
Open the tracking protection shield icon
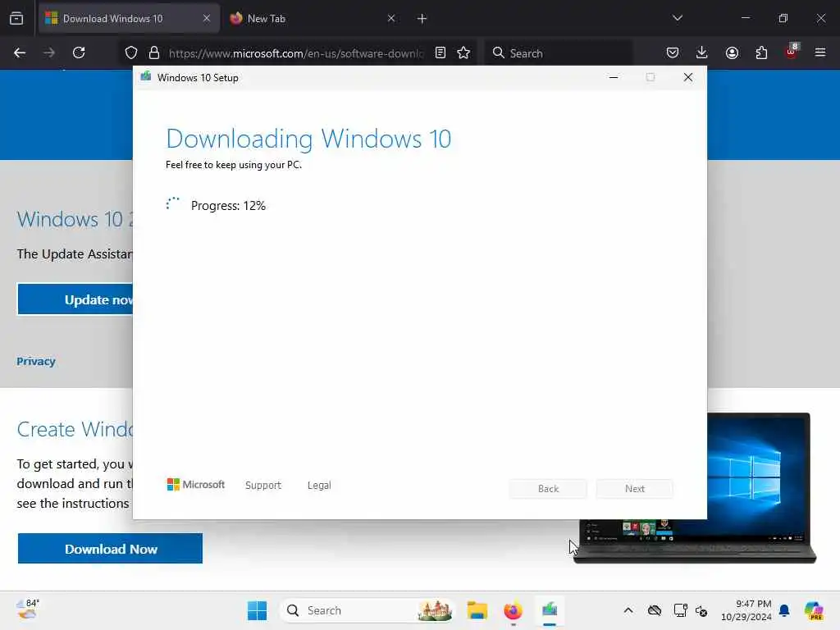coord(130,52)
